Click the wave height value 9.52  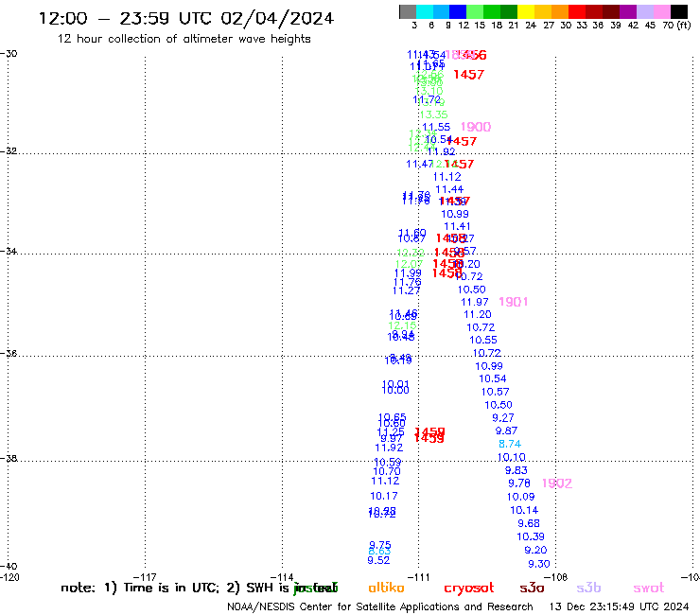pyautogui.click(x=378, y=560)
